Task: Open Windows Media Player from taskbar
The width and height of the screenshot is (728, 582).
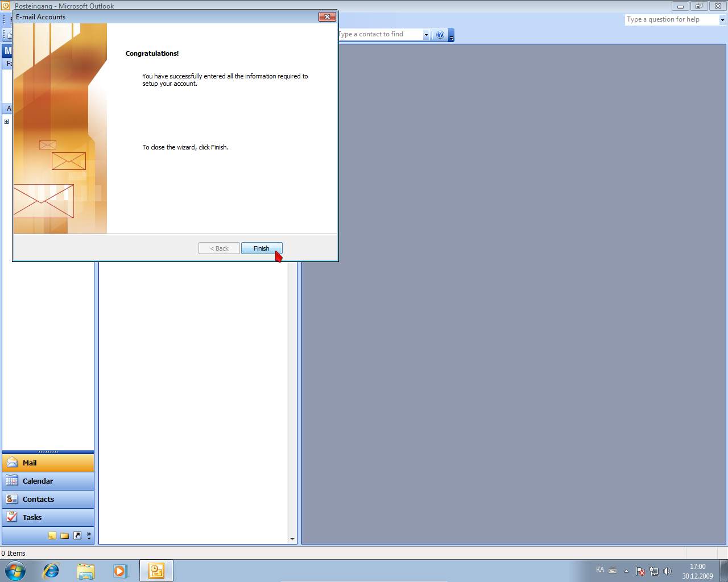Action: click(x=120, y=571)
